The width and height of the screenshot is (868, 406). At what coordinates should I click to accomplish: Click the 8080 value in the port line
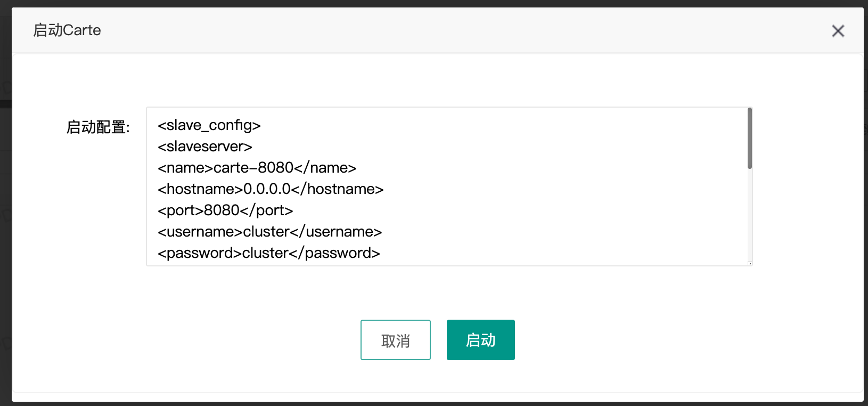tap(222, 210)
